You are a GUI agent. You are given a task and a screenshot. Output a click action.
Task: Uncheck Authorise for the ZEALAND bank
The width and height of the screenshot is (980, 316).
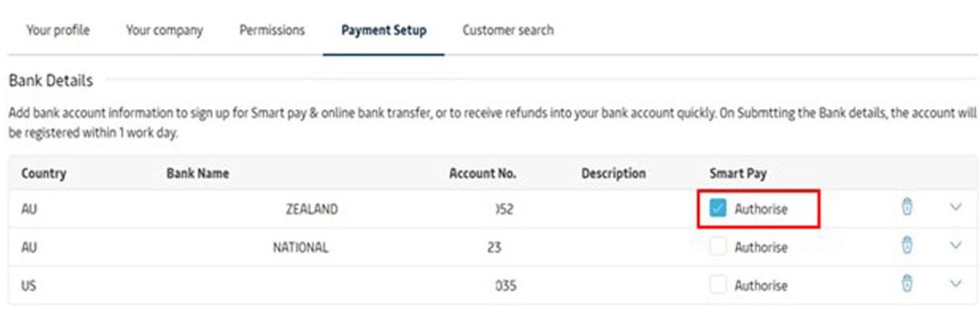click(x=717, y=209)
